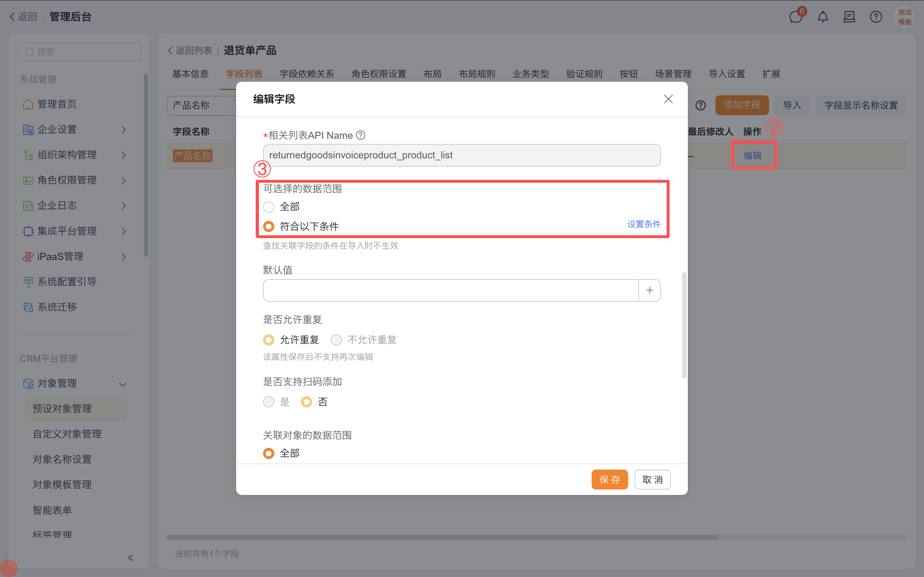Collapse the 对象管理 section
This screenshot has width=924, height=577.
[123, 384]
